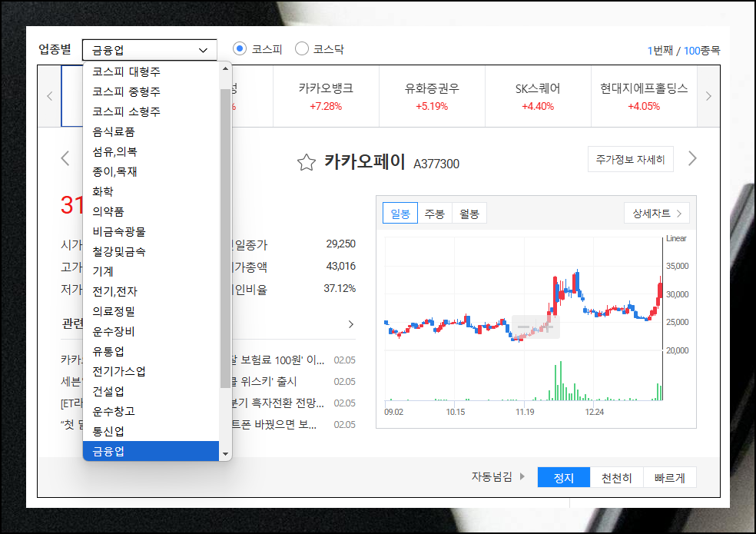Open SK스퀘어 stock card
The image size is (756, 534).
(x=538, y=97)
